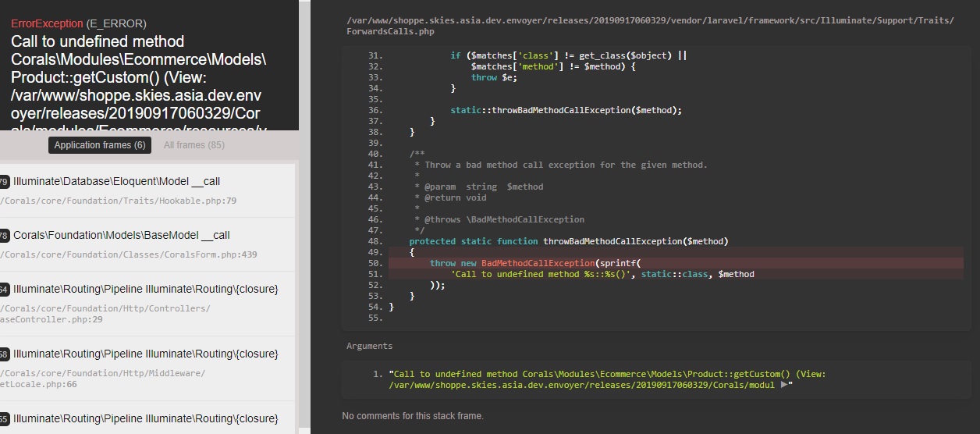Screen dimensions: 980x434
Task: Click line 36 'static::throwBadMethodCallException($method);'
Action: (566, 110)
